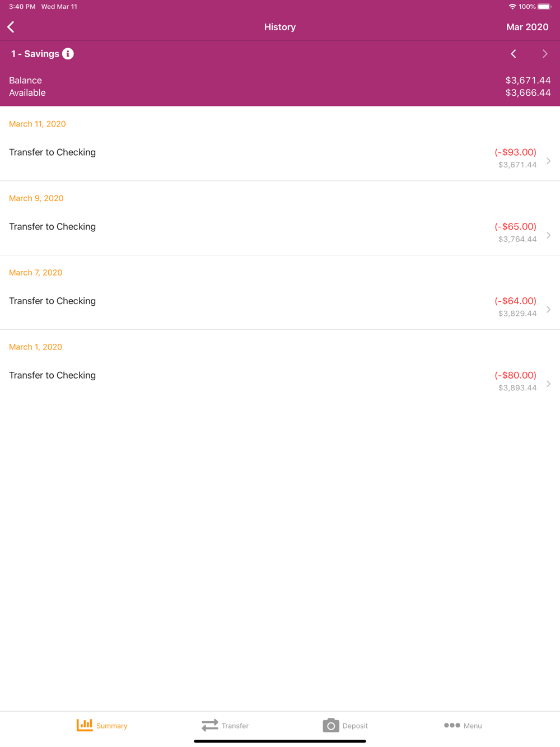Tap the 1 - Savings account title
The height and width of the screenshot is (747, 560).
click(x=35, y=54)
